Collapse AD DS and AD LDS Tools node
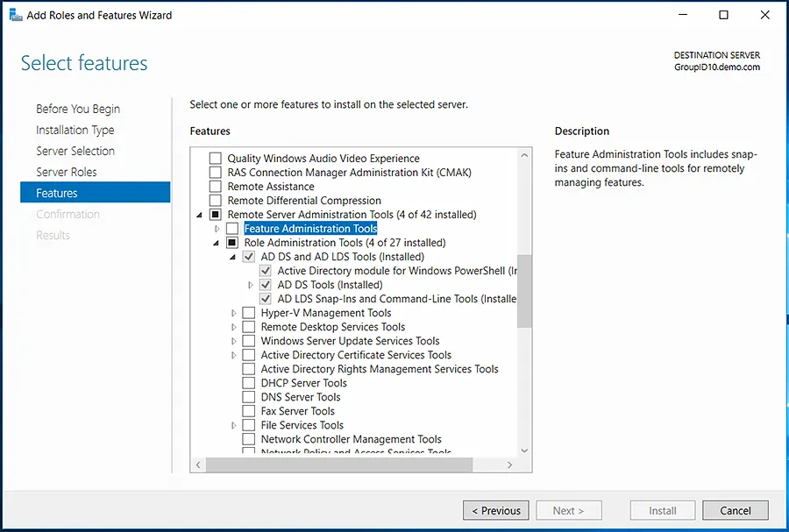789x532 pixels. coord(232,257)
